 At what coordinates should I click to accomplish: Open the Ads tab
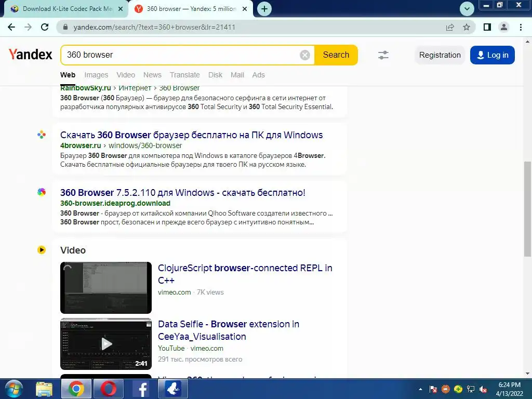[x=259, y=75]
